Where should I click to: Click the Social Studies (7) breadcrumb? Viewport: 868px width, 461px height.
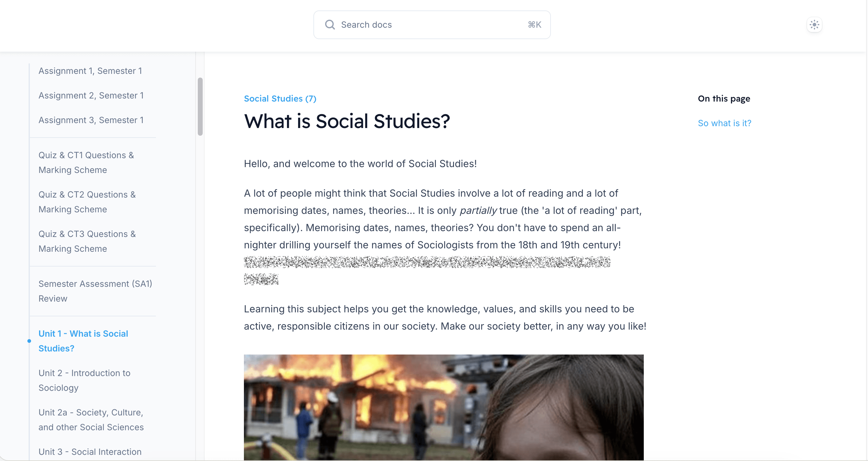coord(280,98)
